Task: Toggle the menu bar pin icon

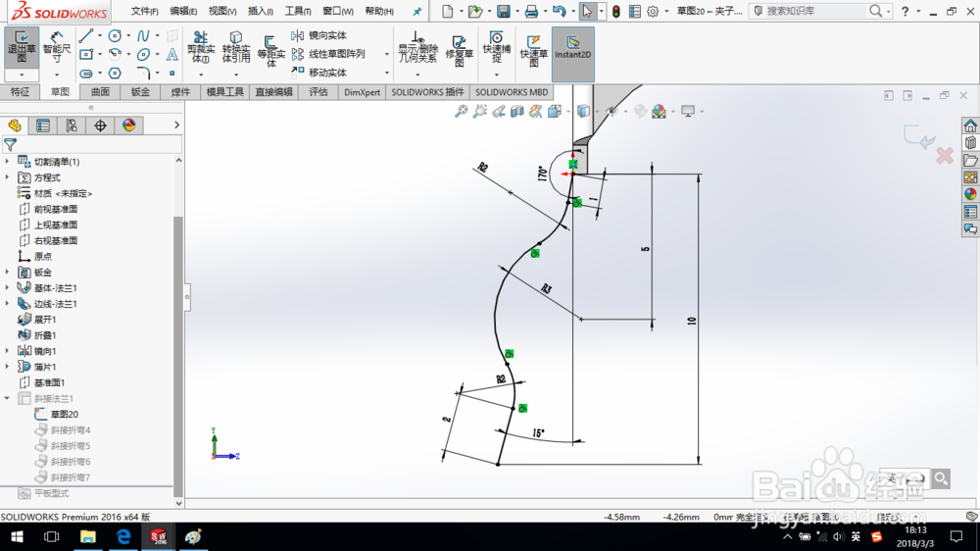Action: pyautogui.click(x=416, y=11)
